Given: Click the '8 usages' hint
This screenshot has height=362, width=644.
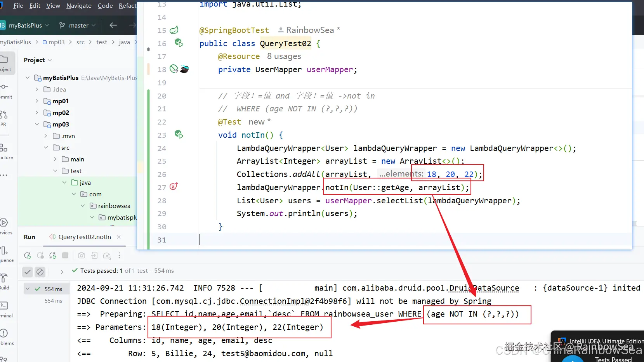Looking at the screenshot, I should pyautogui.click(x=284, y=56).
